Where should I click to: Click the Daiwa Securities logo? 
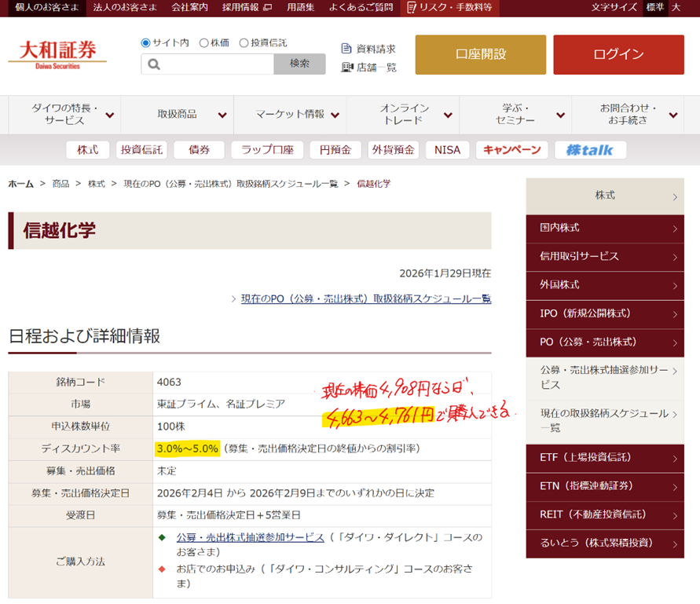57,54
